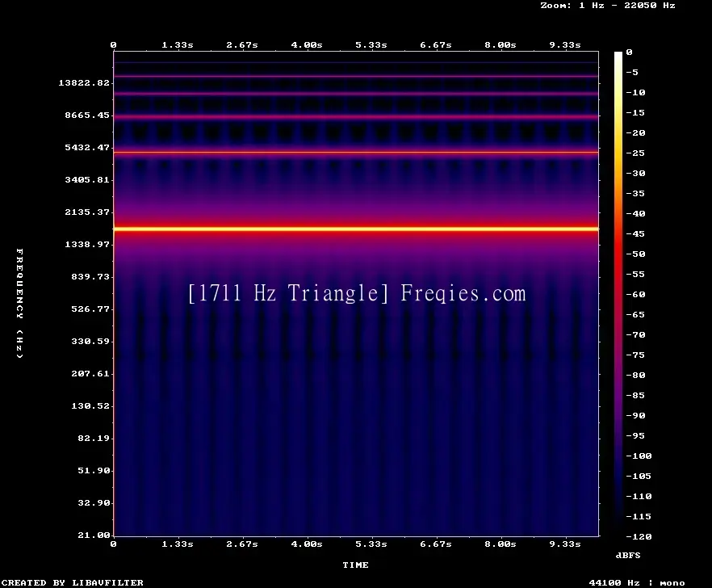Click the -5 dBFS scale label
Viewport: 712px width, 588px height.
pos(632,72)
